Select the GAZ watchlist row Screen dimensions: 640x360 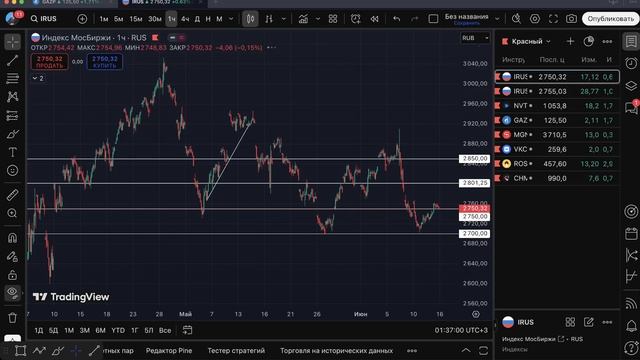click(557, 120)
